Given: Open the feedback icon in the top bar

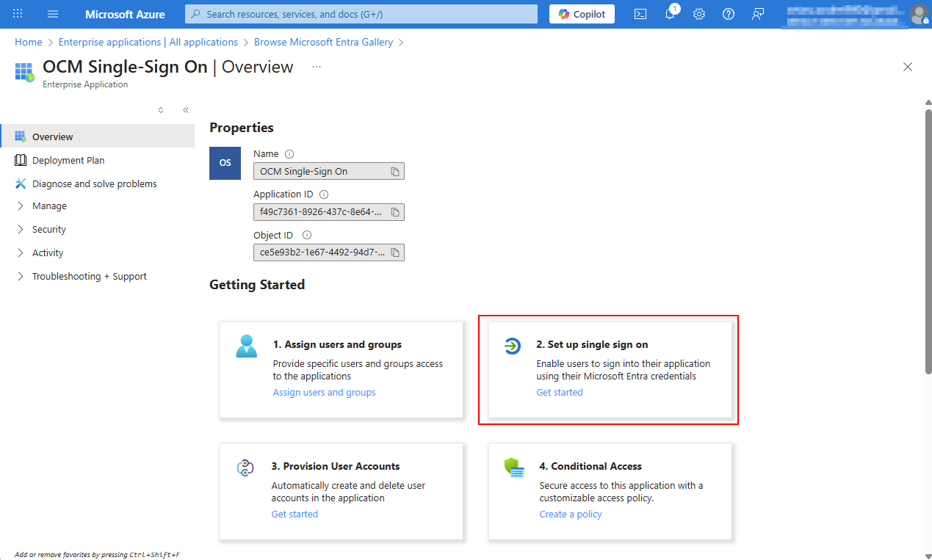Looking at the screenshot, I should coord(758,14).
